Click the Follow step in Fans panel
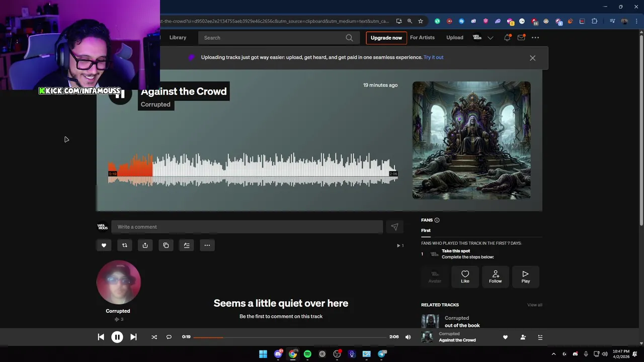Image resolution: width=644 pixels, height=362 pixels. tap(495, 277)
